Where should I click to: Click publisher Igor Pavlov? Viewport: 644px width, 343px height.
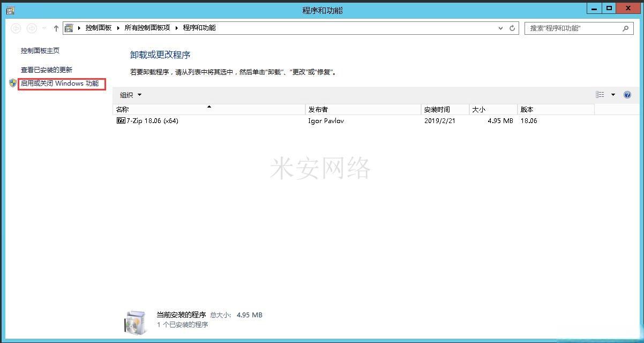coord(326,121)
